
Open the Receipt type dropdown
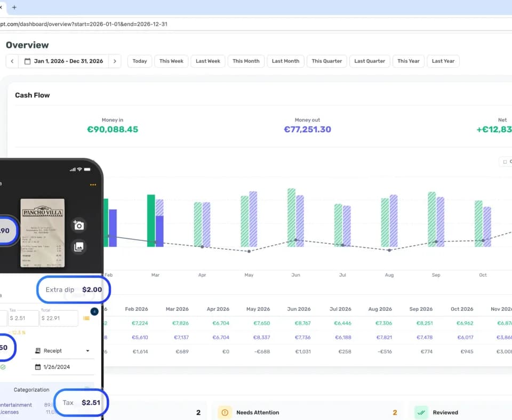(63, 351)
